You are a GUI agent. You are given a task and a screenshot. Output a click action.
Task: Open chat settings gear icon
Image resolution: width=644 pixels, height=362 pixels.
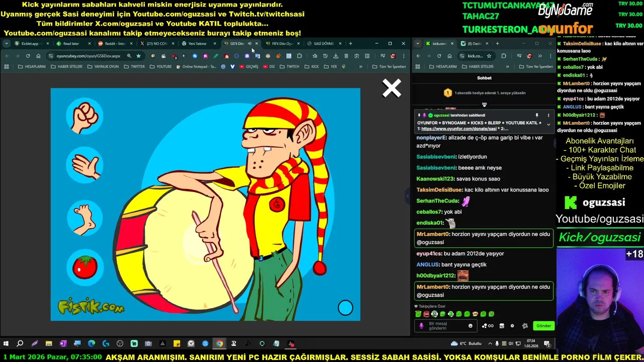(x=512, y=326)
